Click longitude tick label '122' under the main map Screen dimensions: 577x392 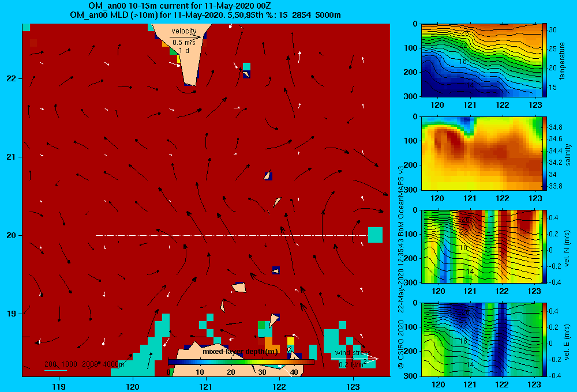coord(280,386)
